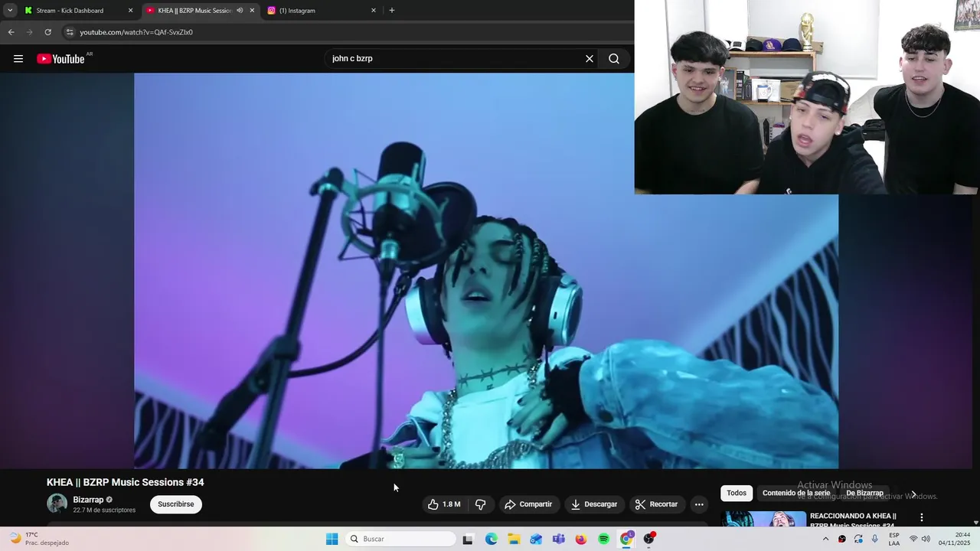Open the Bizarrap channel name link
Screen dimensions: 980x551
88,500
